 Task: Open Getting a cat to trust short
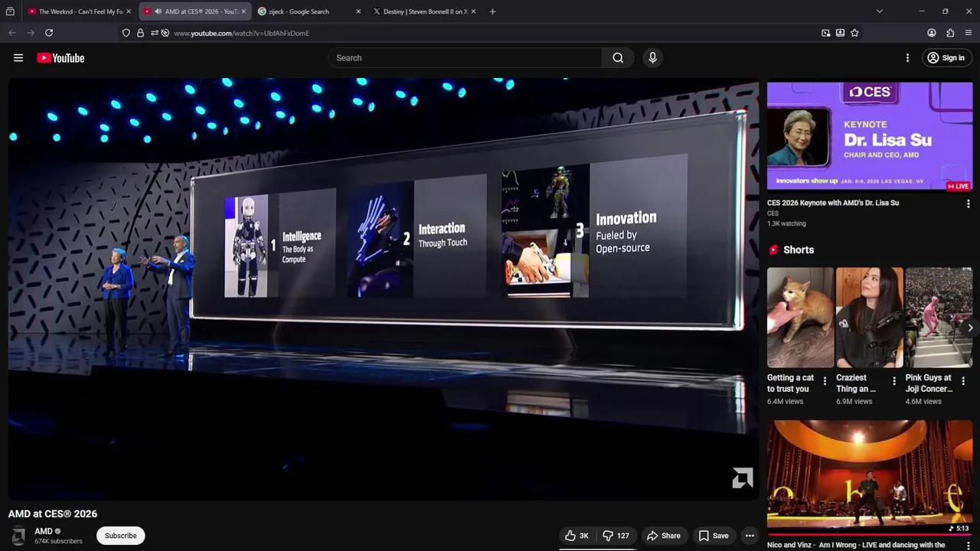tap(800, 318)
